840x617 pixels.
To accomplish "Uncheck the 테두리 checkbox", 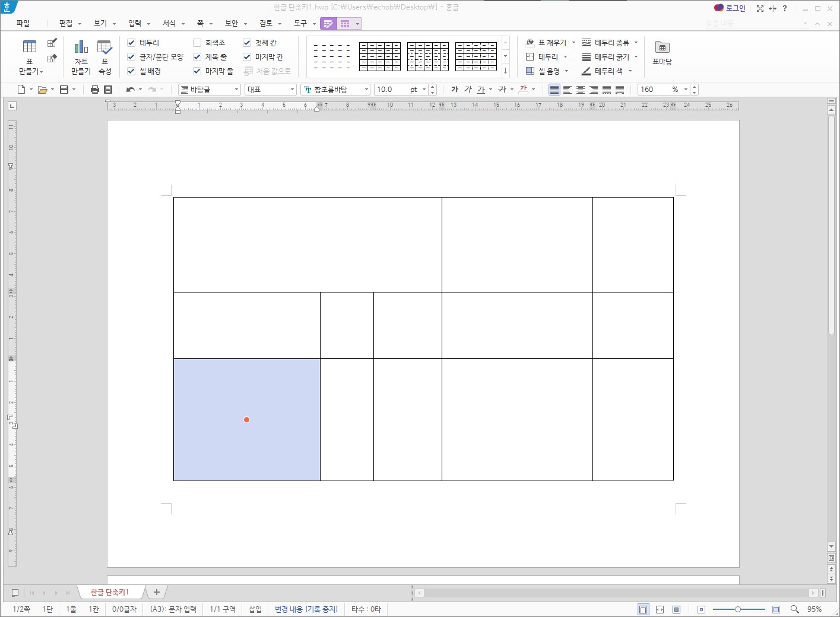I will pos(132,43).
